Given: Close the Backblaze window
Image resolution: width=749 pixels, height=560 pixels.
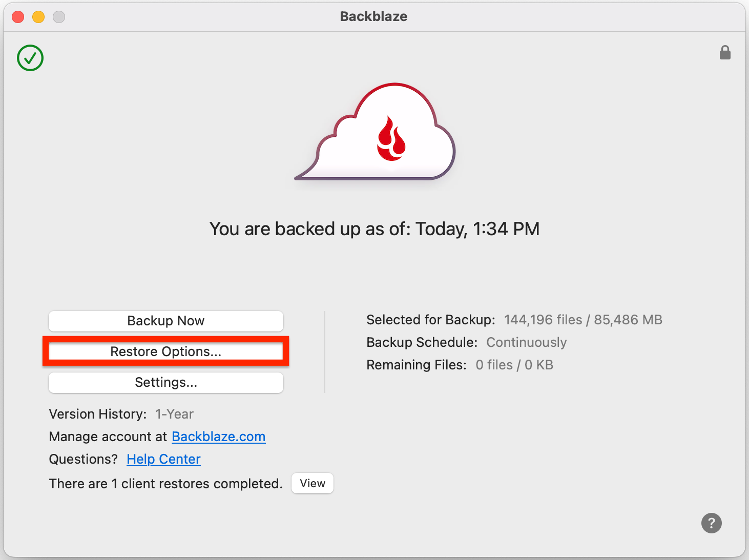Looking at the screenshot, I should (x=18, y=17).
